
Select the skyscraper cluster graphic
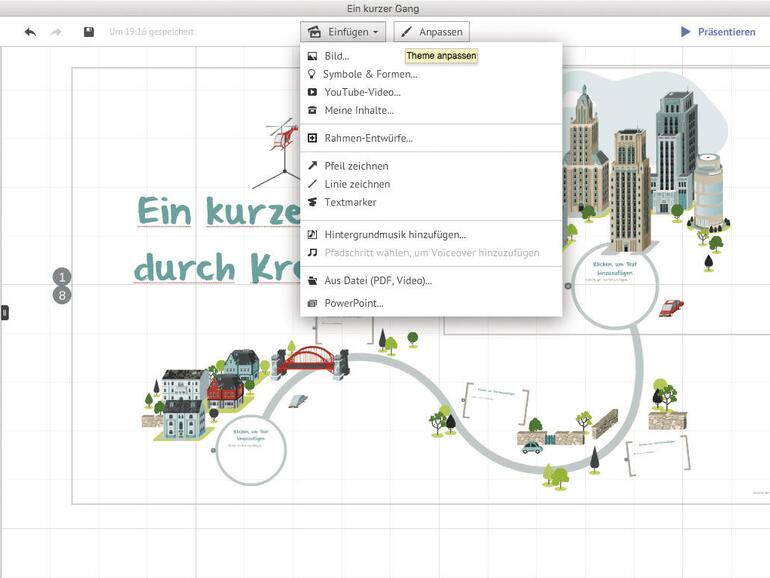pyautogui.click(x=644, y=167)
